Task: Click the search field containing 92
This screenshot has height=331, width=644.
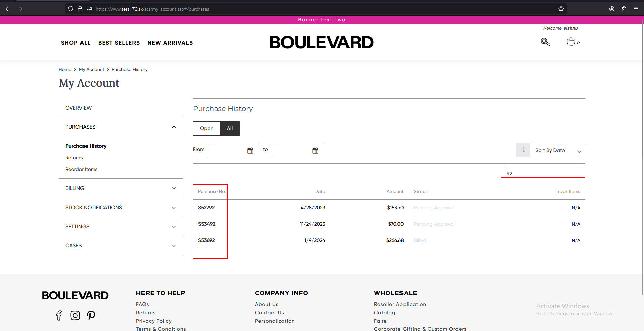Action: pyautogui.click(x=543, y=173)
